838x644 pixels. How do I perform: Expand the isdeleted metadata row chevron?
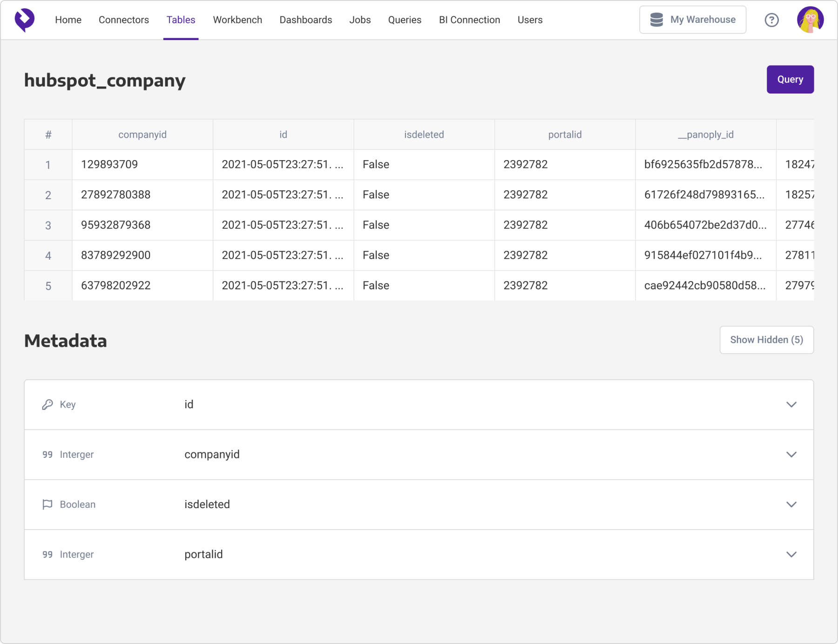791,504
